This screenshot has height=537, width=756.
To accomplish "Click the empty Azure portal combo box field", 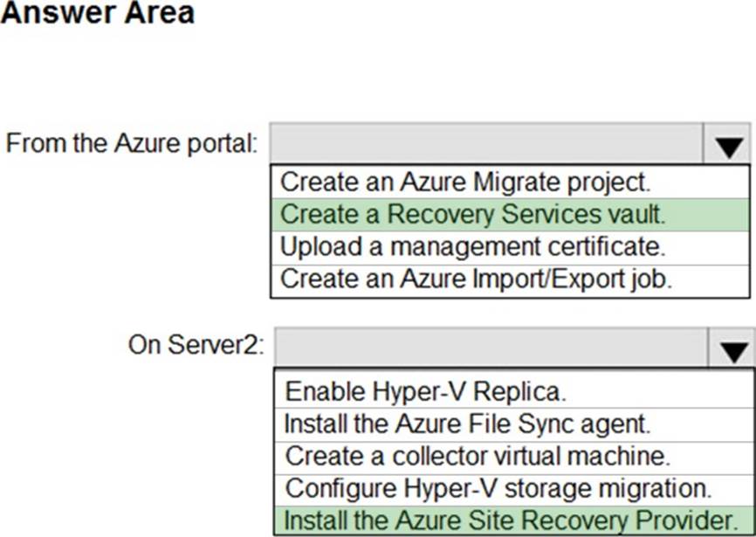I will coord(486,143).
